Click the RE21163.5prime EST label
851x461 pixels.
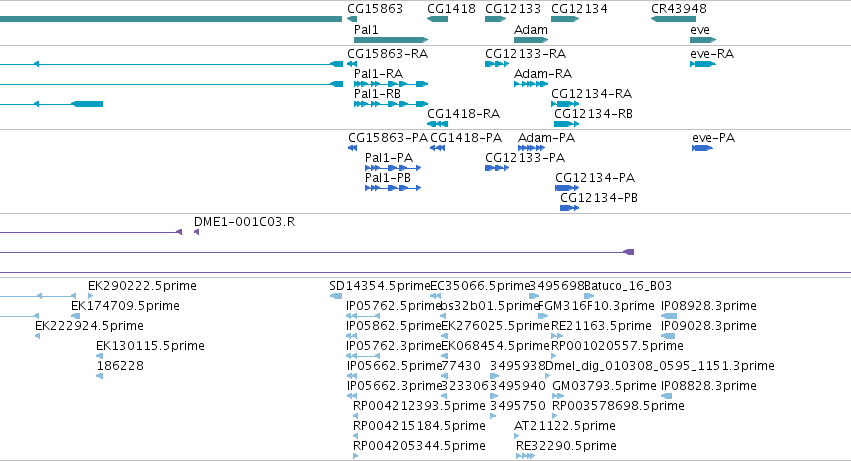(601, 326)
